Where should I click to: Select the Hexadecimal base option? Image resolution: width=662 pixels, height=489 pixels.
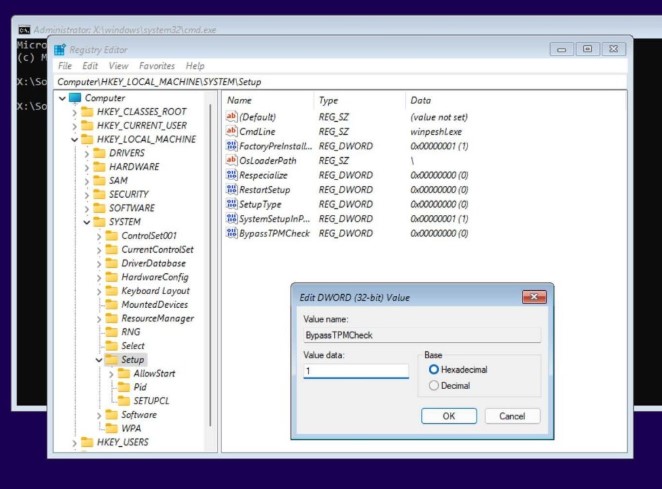coord(433,370)
